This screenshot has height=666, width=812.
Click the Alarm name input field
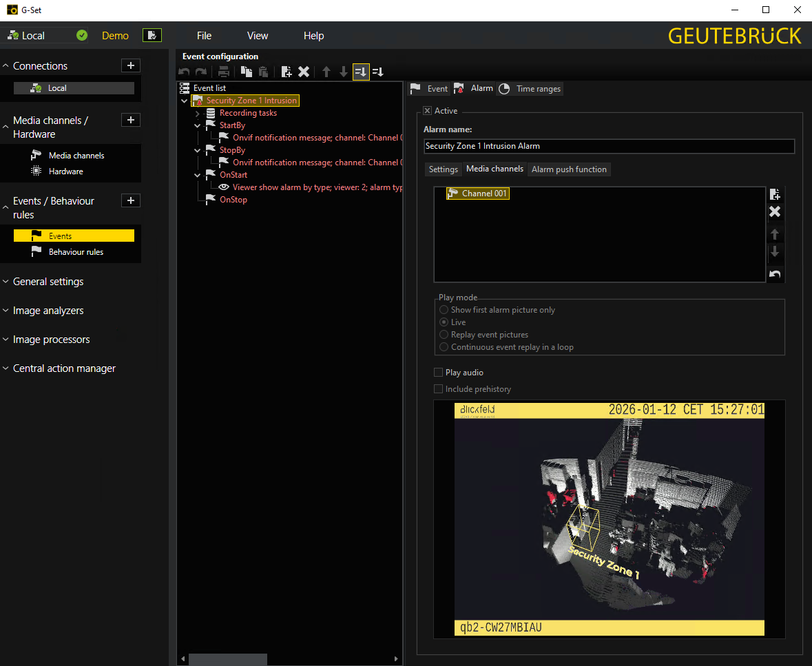[609, 146]
